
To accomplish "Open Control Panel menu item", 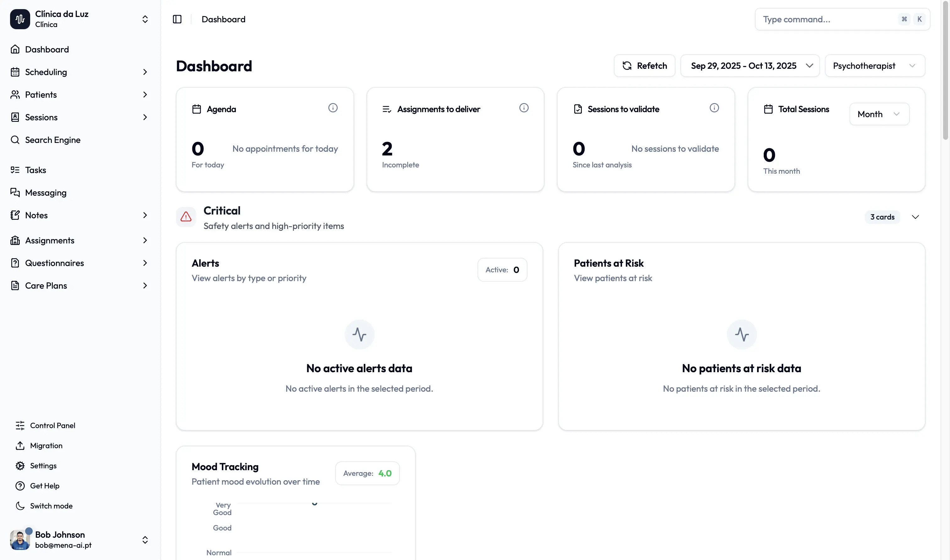I will 52,426.
